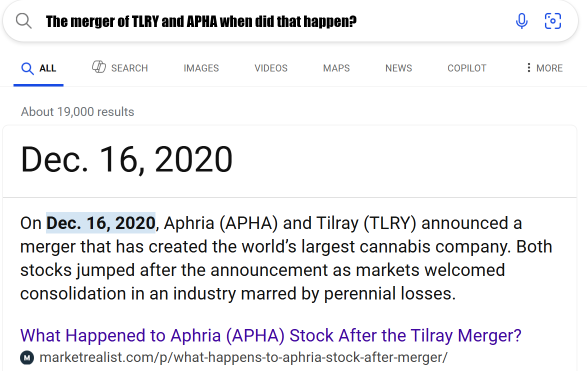Click the highlighted Dec. 16, 2020 text in snippet
Viewport: 587px width, 371px height.
[x=101, y=223]
